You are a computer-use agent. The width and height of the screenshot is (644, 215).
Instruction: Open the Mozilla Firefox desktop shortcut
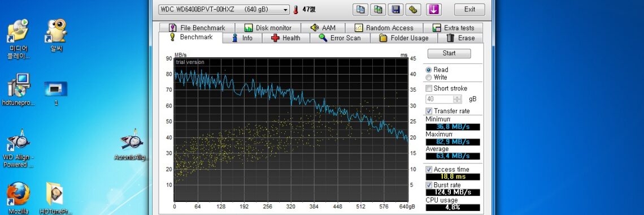point(19,197)
